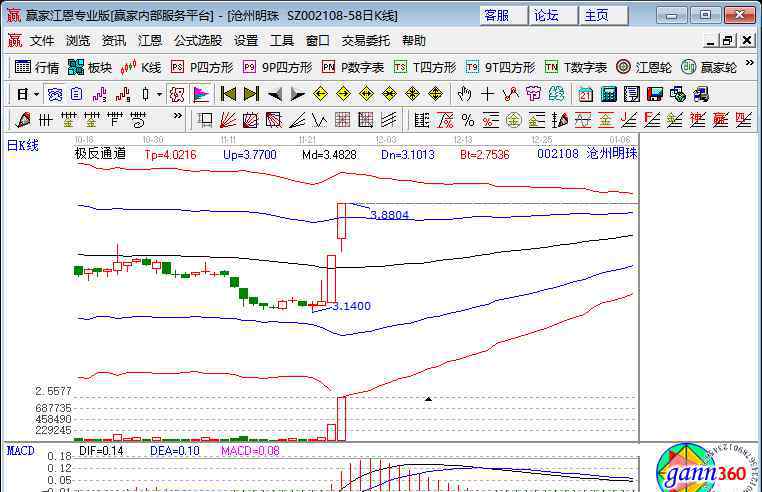Click the step-line 9 indicator icon
This screenshot has height=492, width=762.
click(x=123, y=94)
